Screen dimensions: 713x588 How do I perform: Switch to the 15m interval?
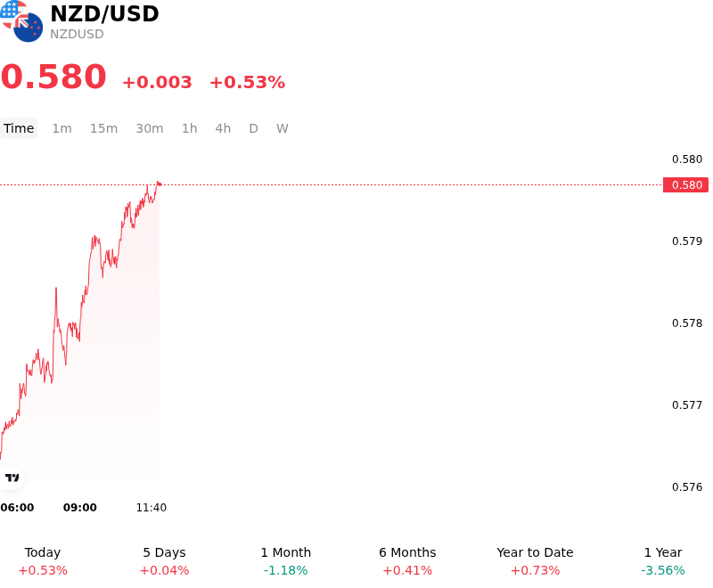tap(103, 128)
